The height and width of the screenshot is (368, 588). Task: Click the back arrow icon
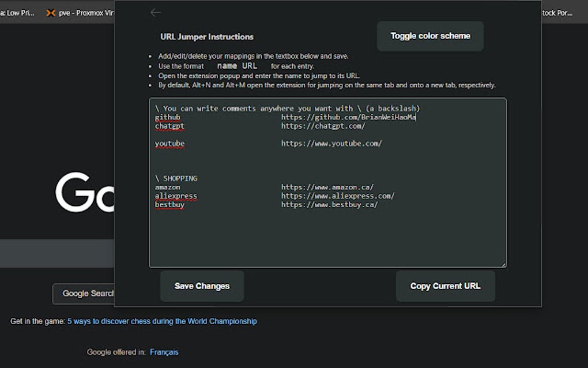(155, 13)
